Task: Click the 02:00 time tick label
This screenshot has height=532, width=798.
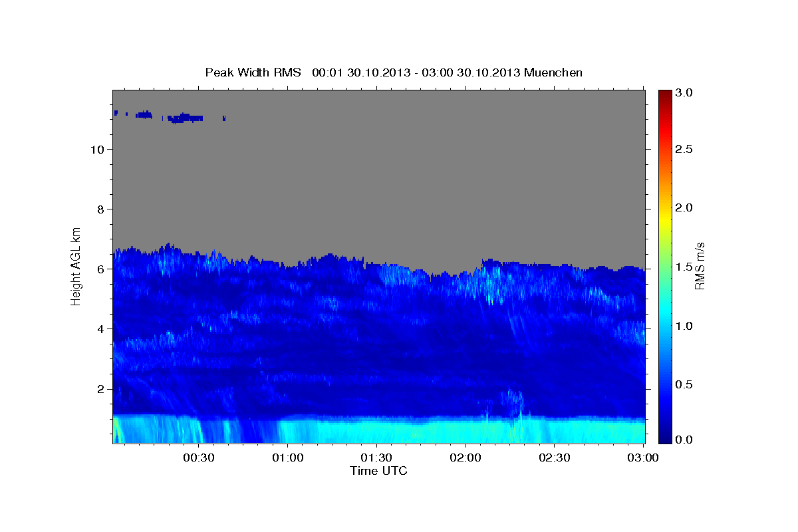Action: pyautogui.click(x=465, y=458)
